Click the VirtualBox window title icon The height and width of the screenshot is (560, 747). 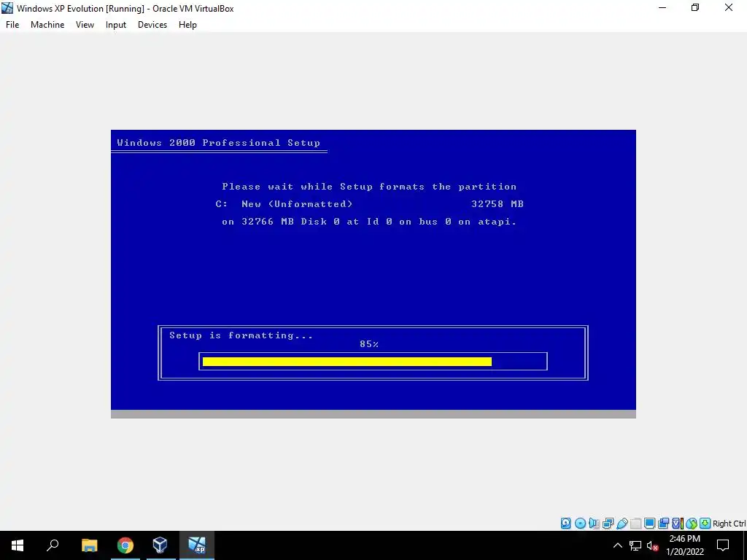coord(7,8)
